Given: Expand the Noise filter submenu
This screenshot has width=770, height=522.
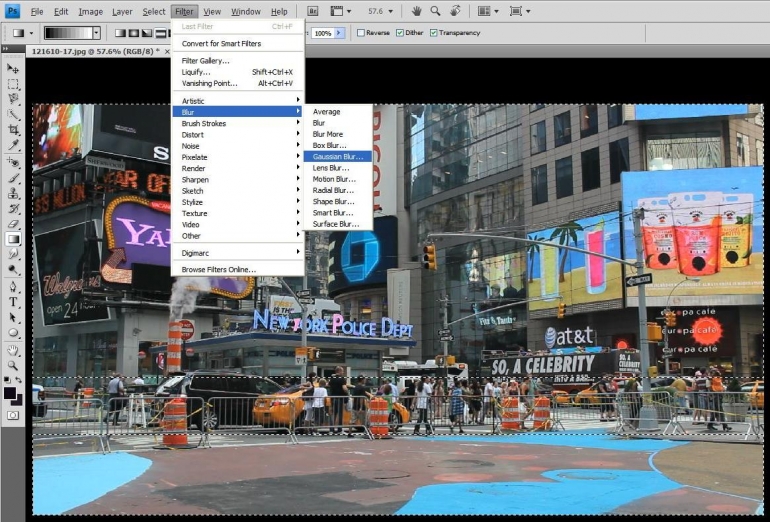Looking at the screenshot, I should click(x=238, y=146).
